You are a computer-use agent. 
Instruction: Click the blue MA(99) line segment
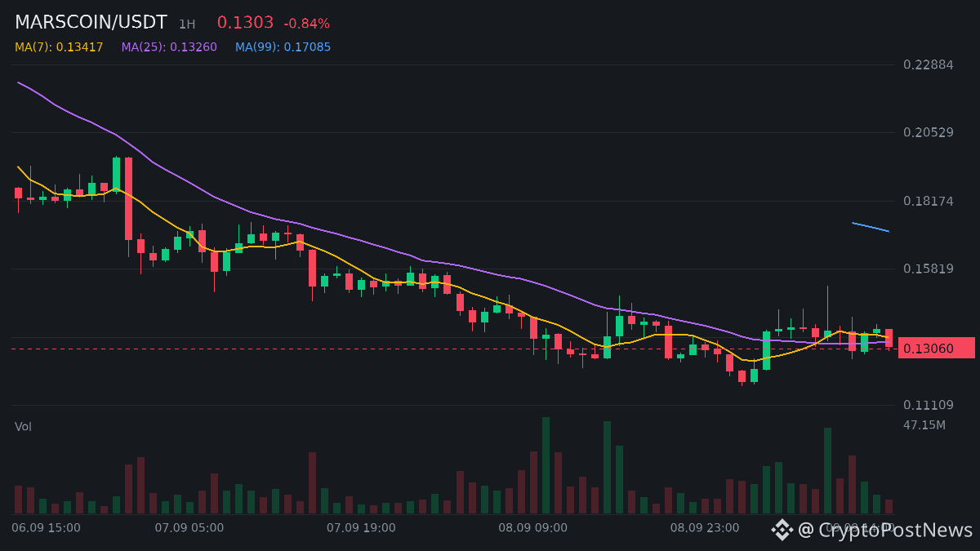pyautogui.click(x=871, y=227)
